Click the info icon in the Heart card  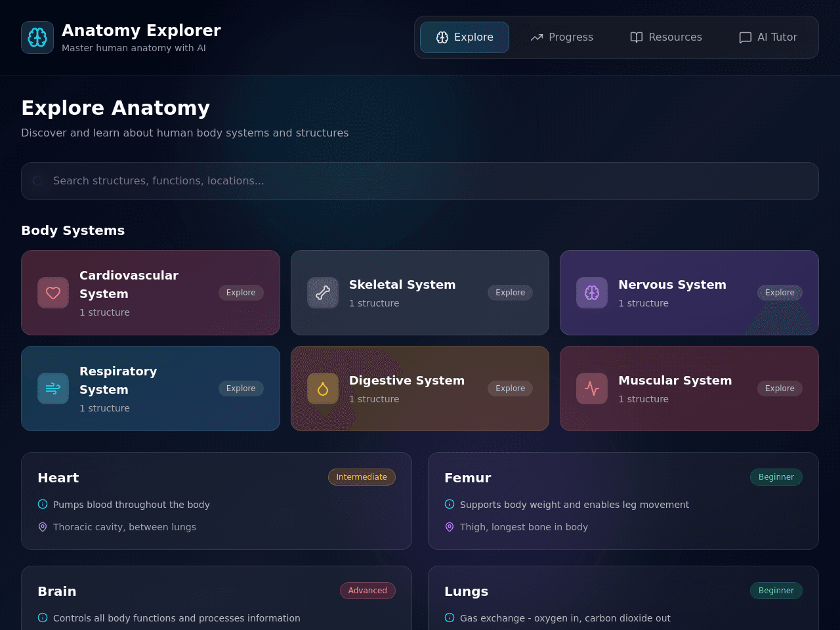click(x=43, y=504)
